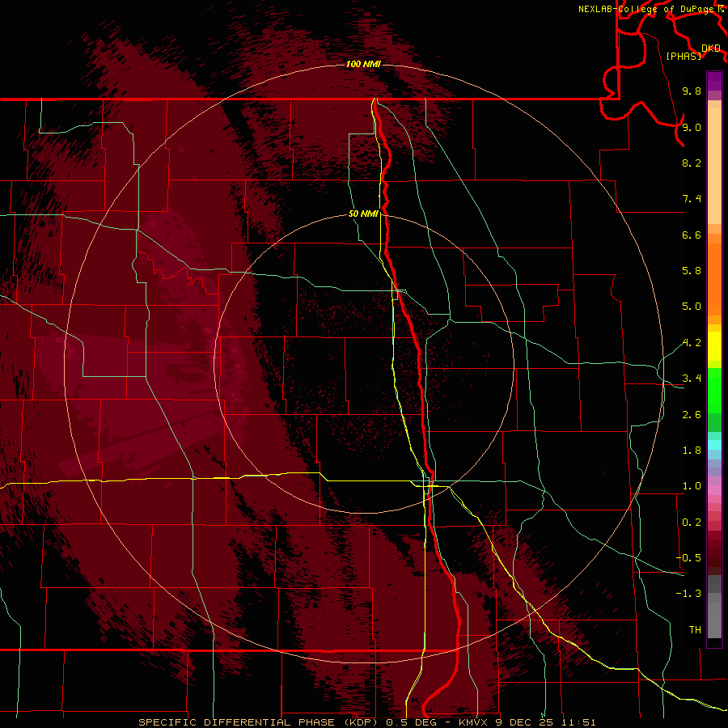728x728 pixels.
Task: Click the bright green color bar segment
Action: click(x=714, y=391)
